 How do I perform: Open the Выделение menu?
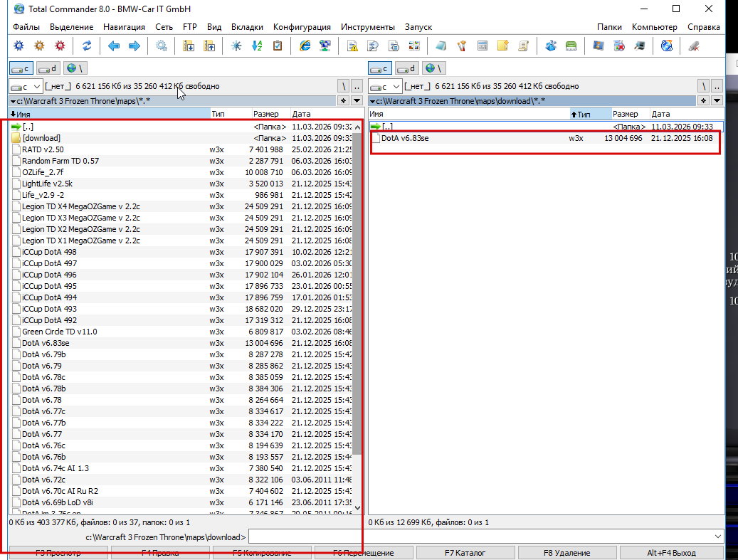point(72,27)
